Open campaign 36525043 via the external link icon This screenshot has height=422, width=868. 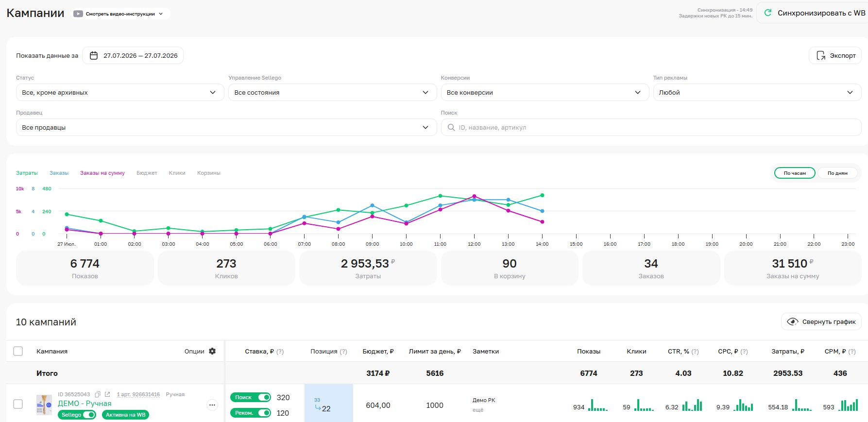[107, 394]
